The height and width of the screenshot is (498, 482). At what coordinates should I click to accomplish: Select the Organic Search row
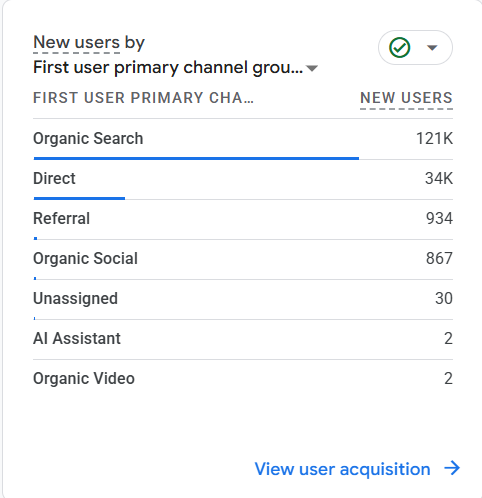[243, 139]
